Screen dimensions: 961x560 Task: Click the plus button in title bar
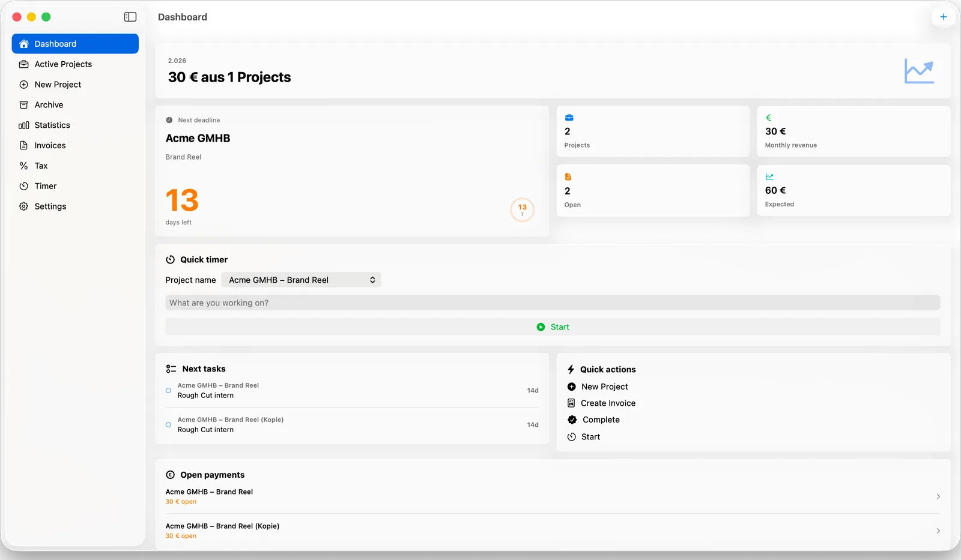pos(944,17)
